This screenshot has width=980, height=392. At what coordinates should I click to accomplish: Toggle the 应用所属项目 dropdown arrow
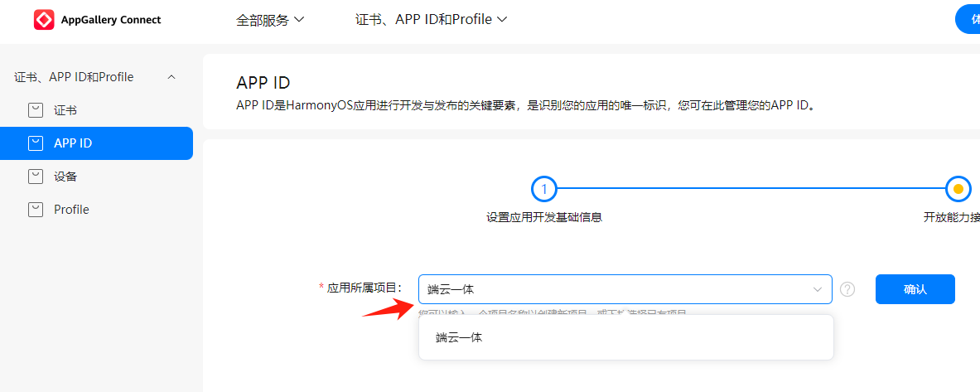(x=817, y=289)
